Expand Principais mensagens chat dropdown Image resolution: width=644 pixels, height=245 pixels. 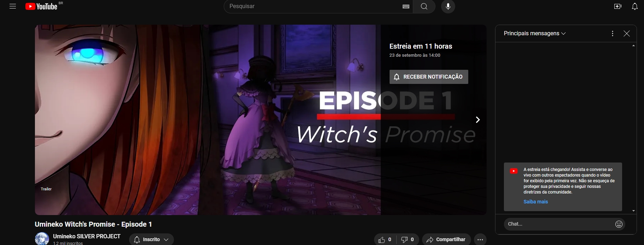(x=535, y=33)
